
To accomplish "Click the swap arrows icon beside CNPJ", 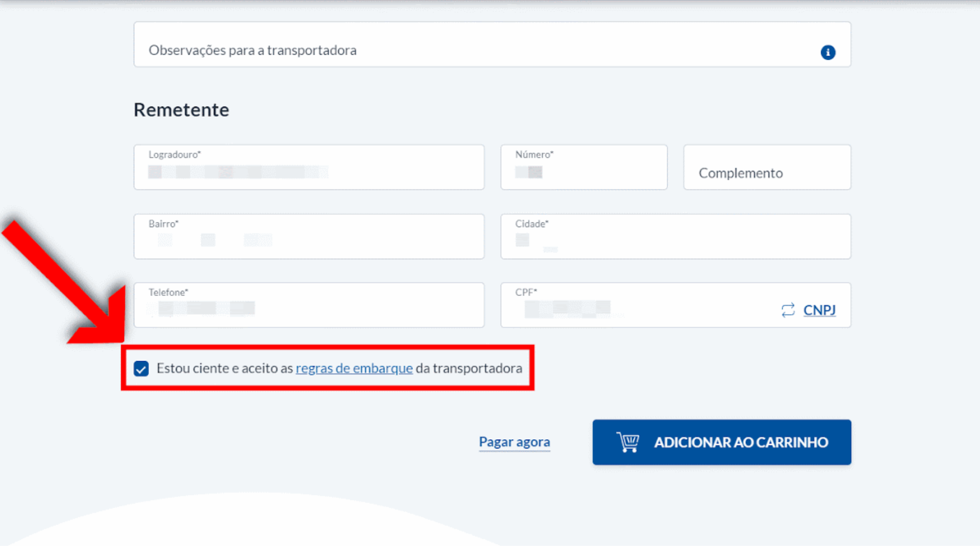I will pos(788,310).
